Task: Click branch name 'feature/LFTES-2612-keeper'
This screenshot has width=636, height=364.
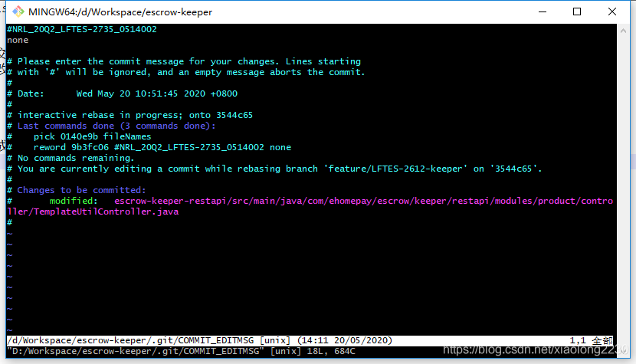Action: point(395,169)
